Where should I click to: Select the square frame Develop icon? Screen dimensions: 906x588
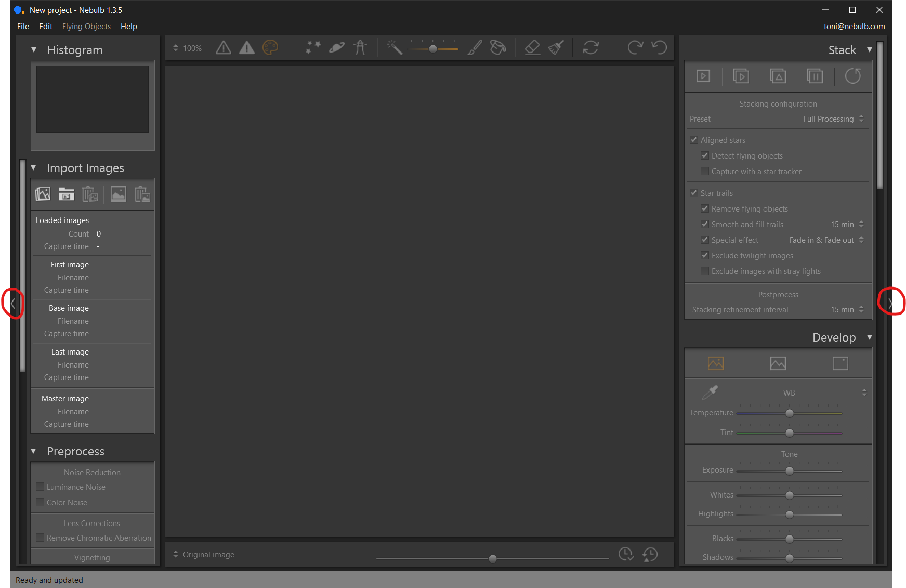point(841,363)
